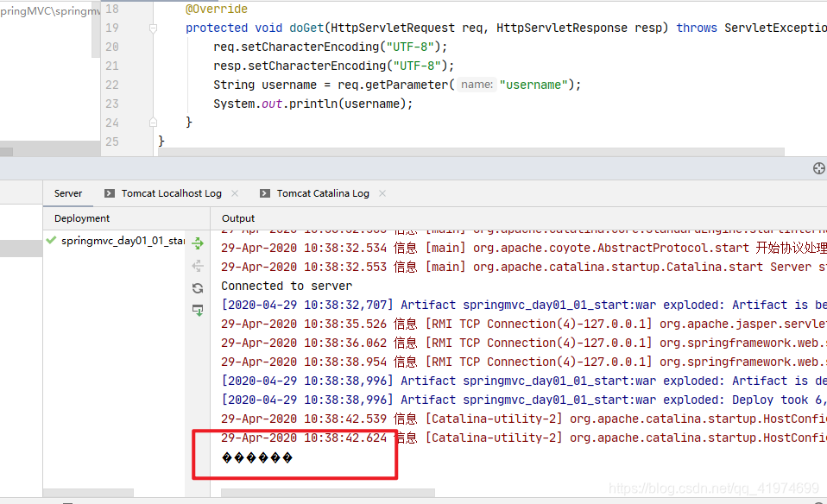
Task: Click the fold end marker at line 24
Action: click(153, 123)
